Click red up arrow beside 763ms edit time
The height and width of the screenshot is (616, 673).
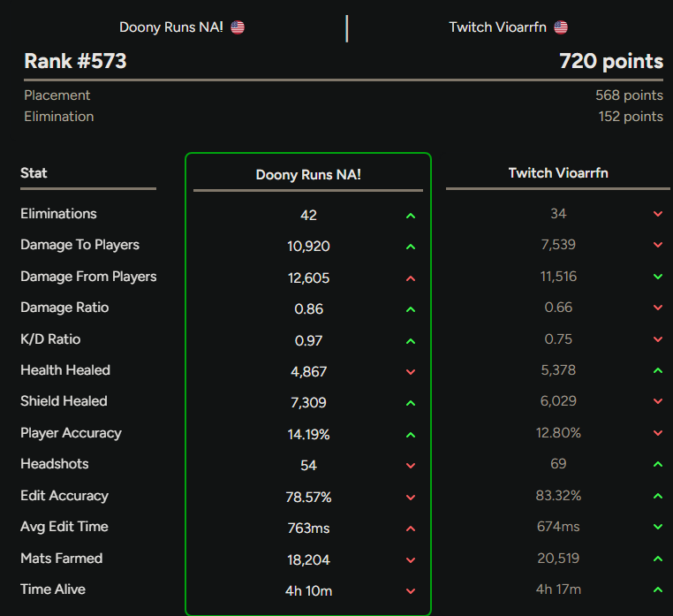pyautogui.click(x=411, y=529)
